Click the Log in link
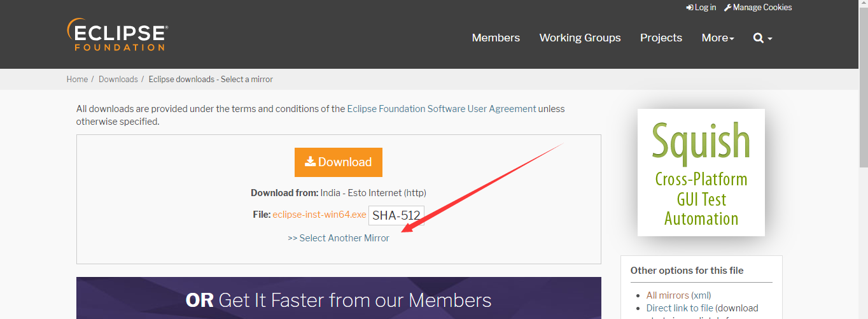Screen dimensions: 868x319 701,8
